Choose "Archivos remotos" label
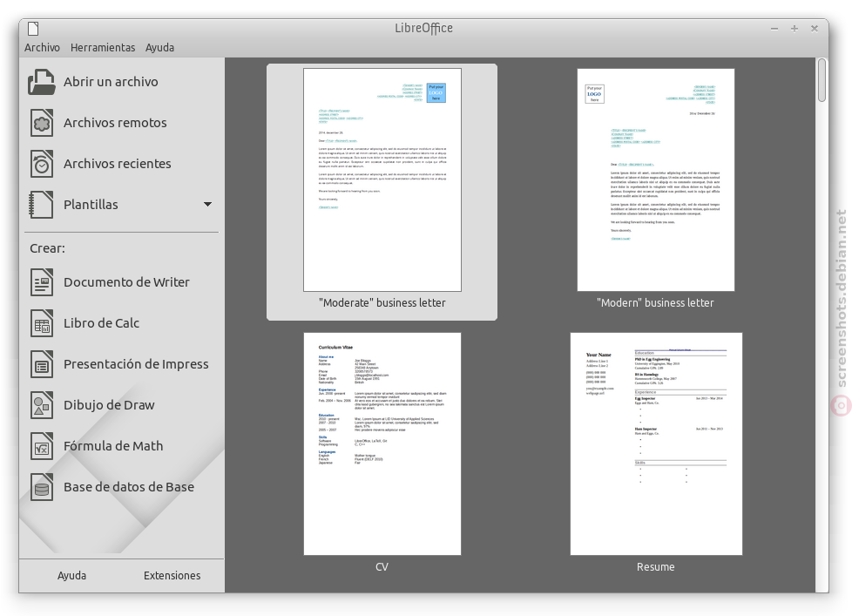 coord(115,123)
